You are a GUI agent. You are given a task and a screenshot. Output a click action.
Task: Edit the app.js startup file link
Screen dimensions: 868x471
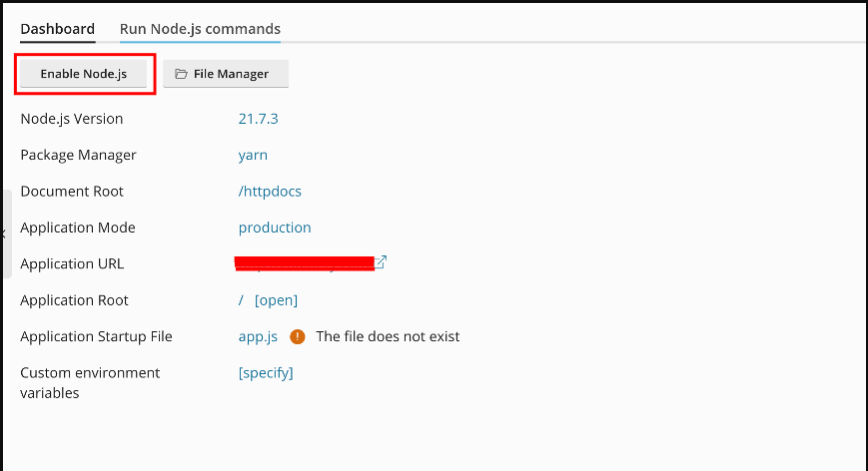258,336
